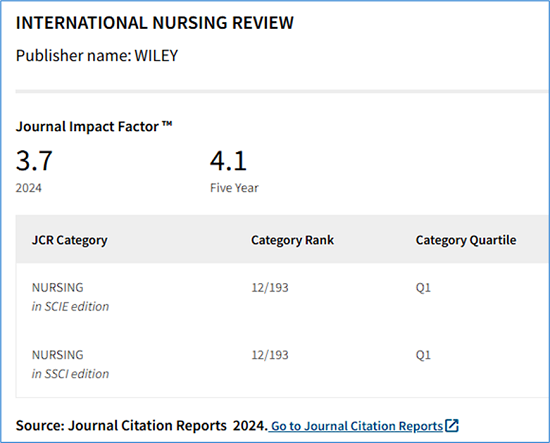Click the Q1 quartile in SSCI row
This screenshot has width=550, height=443.
[423, 355]
